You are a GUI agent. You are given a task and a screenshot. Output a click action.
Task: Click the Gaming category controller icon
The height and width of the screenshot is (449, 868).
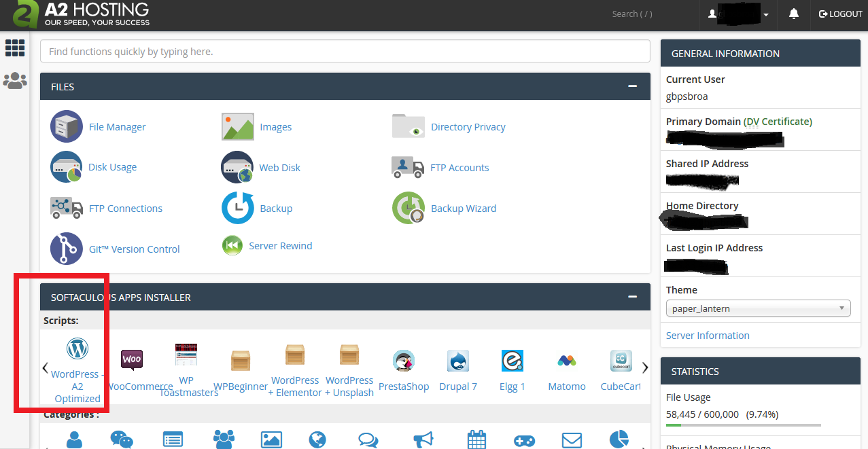[523, 440]
